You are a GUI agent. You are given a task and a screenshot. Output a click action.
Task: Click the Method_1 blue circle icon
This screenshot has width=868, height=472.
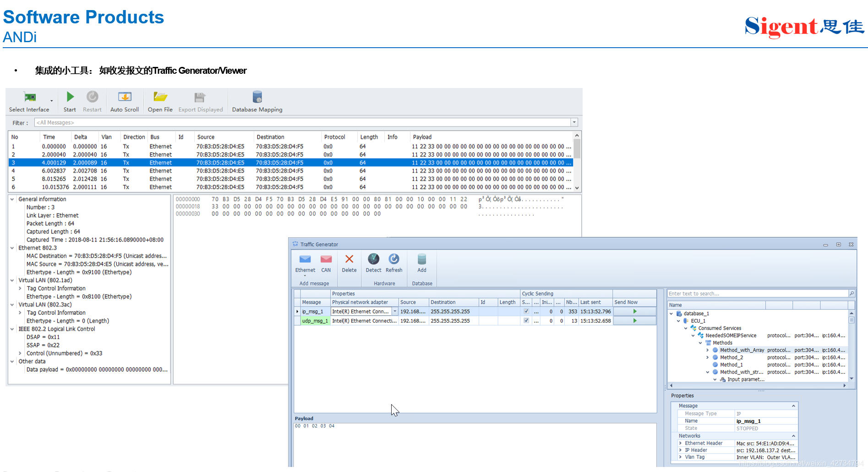(715, 365)
